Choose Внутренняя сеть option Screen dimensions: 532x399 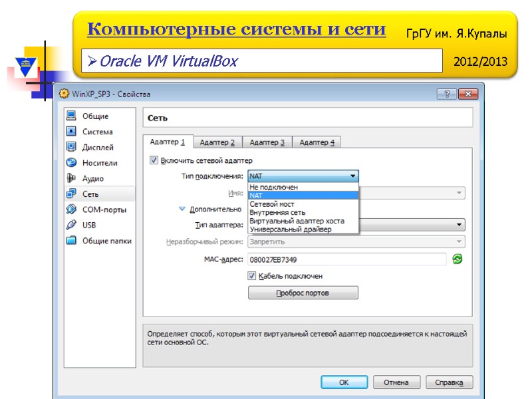303,212
